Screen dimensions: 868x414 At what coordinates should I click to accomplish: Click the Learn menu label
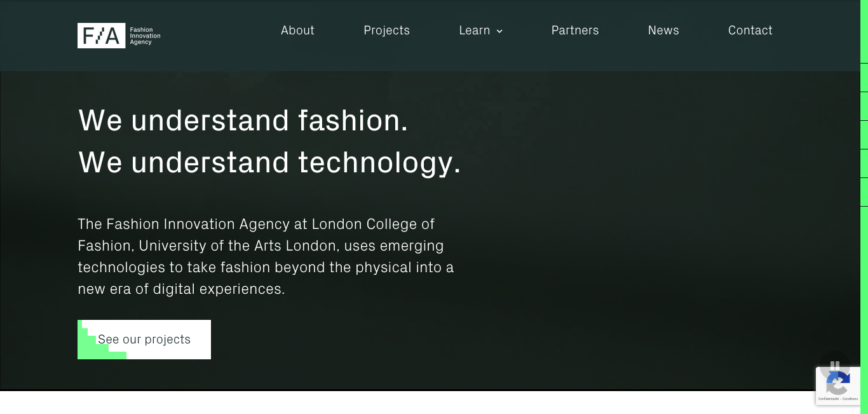pyautogui.click(x=474, y=31)
